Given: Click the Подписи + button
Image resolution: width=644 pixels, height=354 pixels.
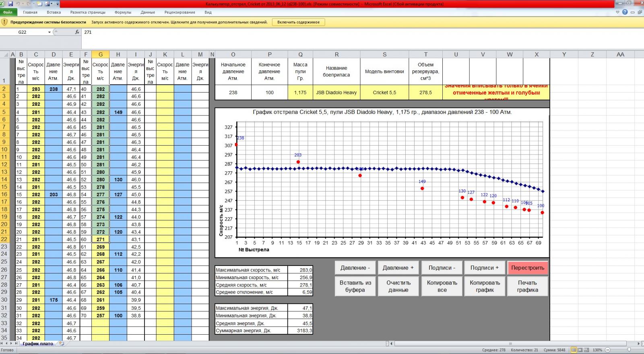Looking at the screenshot, I should (x=485, y=268).
